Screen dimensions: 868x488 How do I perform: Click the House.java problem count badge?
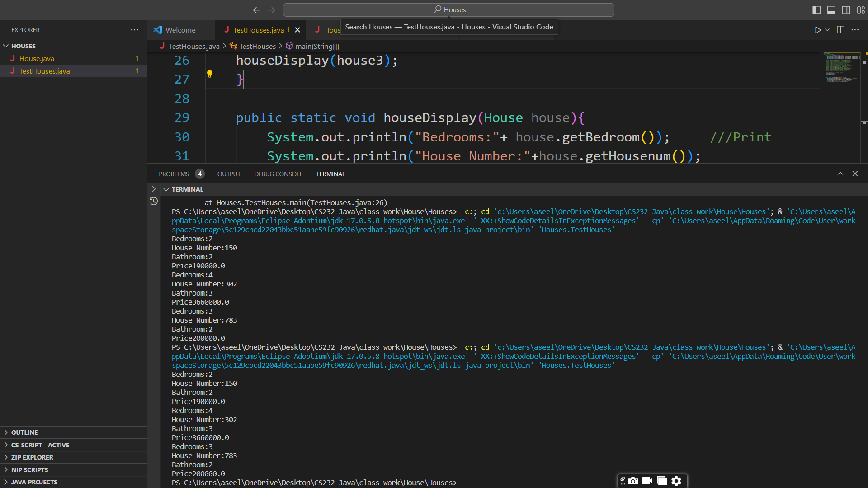coord(137,58)
